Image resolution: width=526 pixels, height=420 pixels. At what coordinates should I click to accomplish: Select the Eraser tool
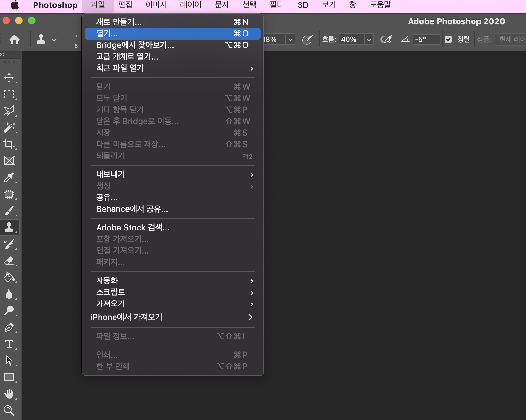[x=9, y=261]
